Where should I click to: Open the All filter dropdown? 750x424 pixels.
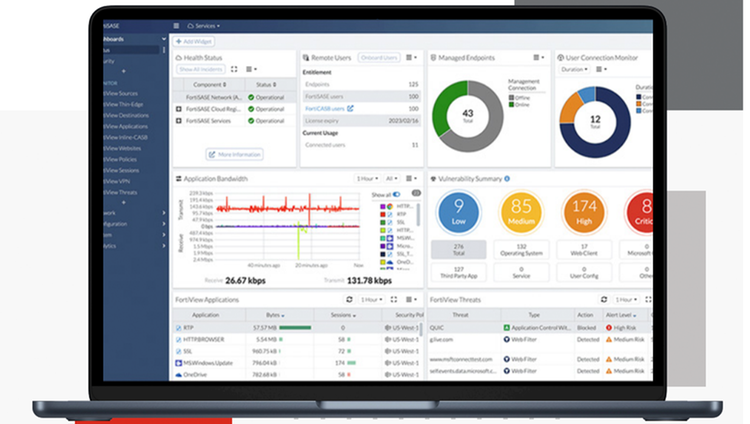pyautogui.click(x=392, y=179)
